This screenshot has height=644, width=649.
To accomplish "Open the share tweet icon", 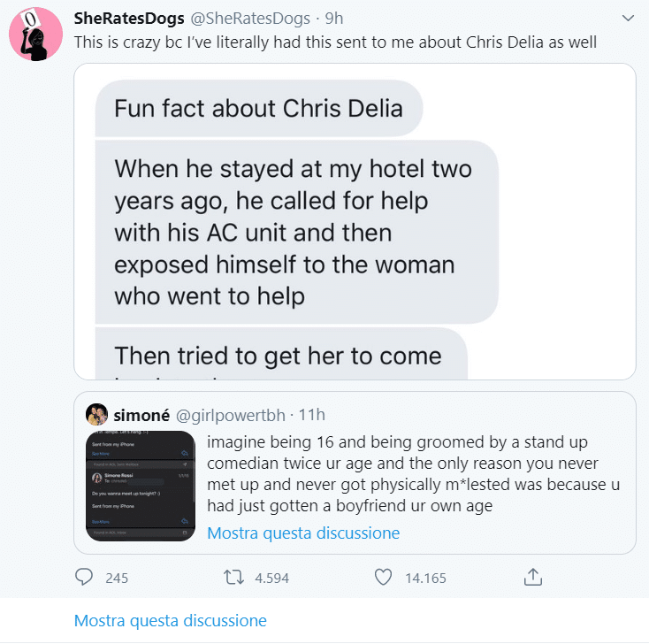I will (x=532, y=578).
